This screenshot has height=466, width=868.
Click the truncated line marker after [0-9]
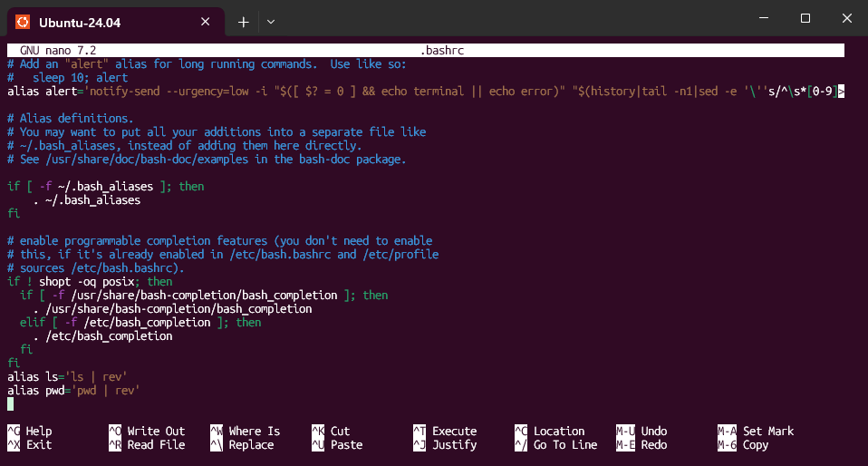(x=842, y=92)
